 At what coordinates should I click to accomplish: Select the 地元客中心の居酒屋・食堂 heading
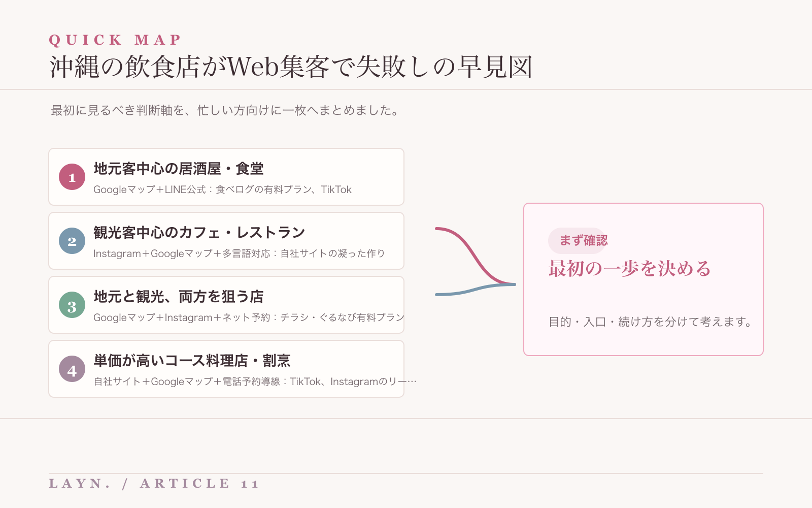pos(179,169)
